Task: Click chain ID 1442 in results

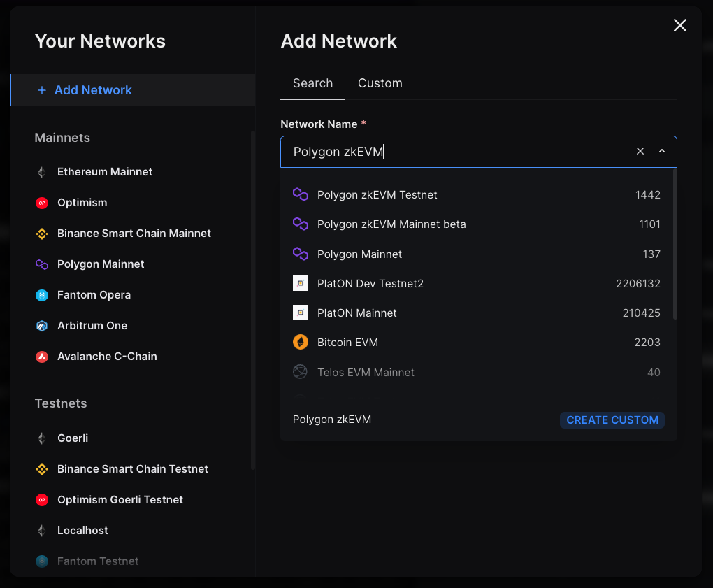Action: pyautogui.click(x=647, y=194)
